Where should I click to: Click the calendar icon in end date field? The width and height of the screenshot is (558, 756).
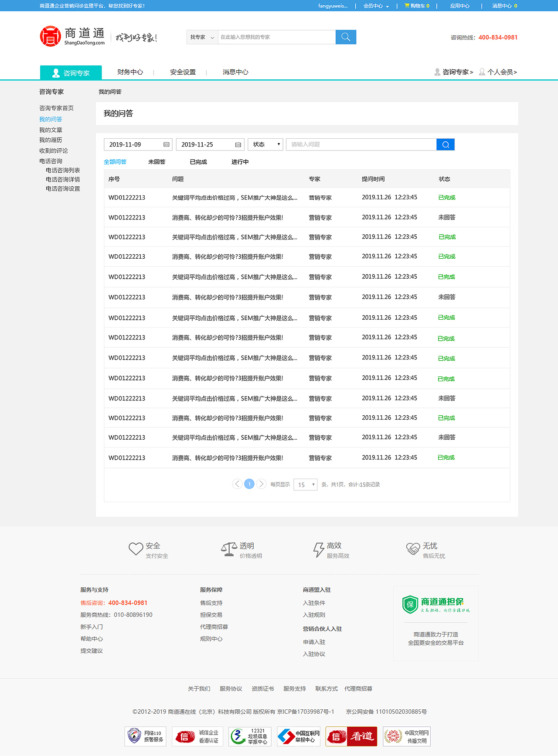[238, 144]
